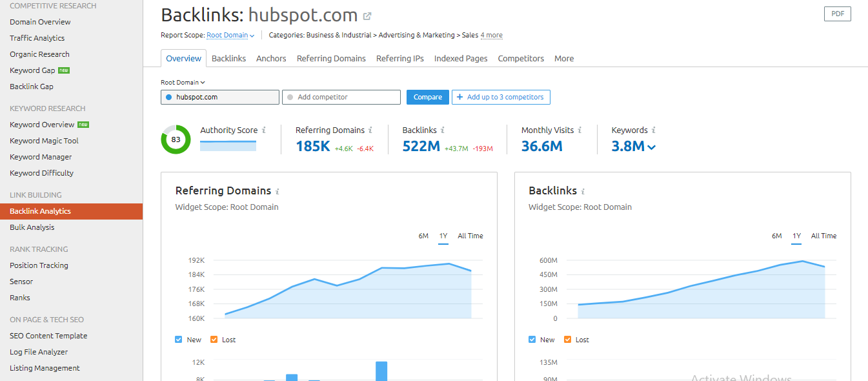The image size is (868, 381).
Task: Open the More tab menu
Action: [564, 59]
